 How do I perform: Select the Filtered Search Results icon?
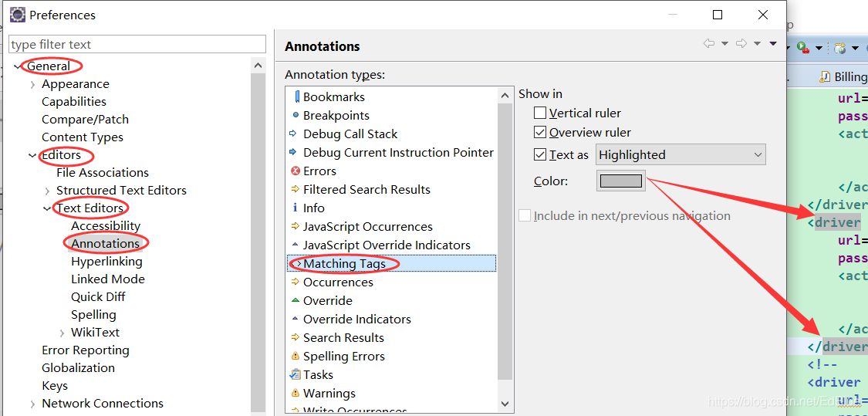[x=295, y=189]
